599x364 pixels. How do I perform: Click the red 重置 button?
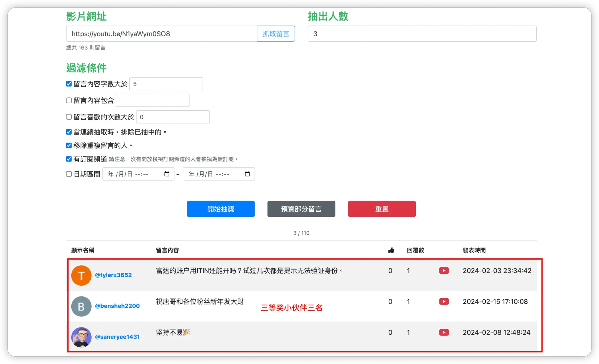tap(382, 209)
